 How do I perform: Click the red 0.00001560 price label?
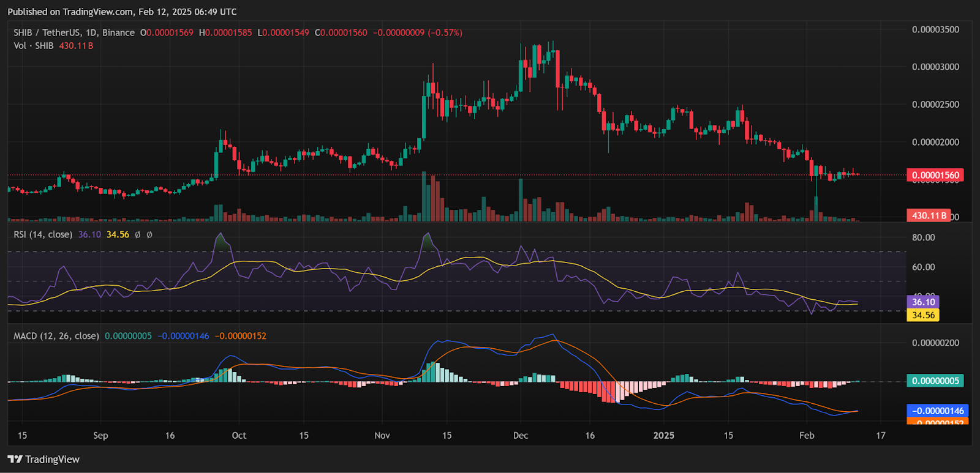935,176
